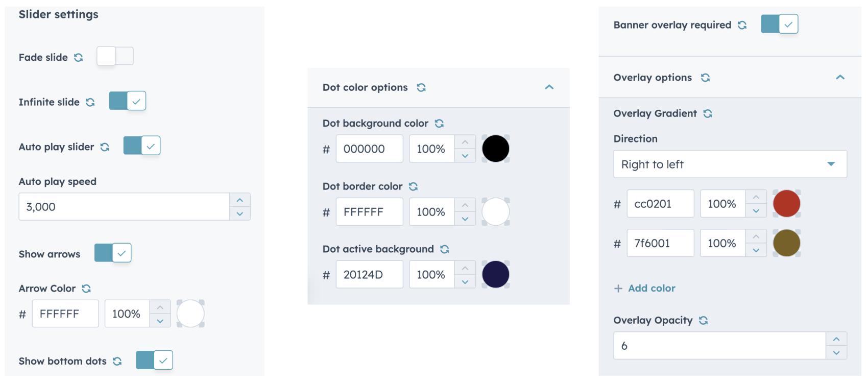
Task: Reset the Dot background color
Action: (439, 124)
